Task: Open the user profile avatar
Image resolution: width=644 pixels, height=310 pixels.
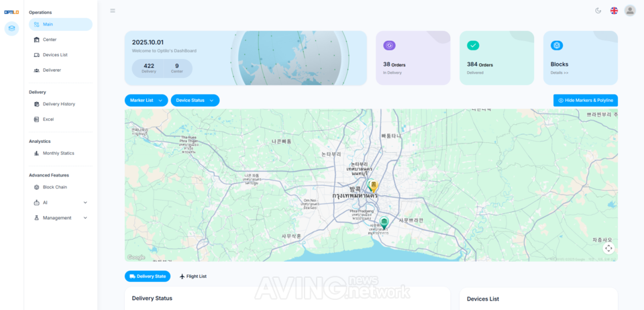Action: (x=630, y=10)
